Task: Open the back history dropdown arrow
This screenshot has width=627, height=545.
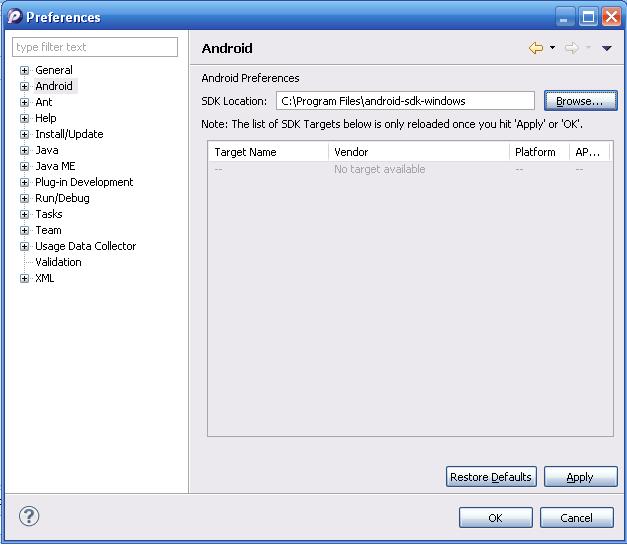Action: [552, 48]
